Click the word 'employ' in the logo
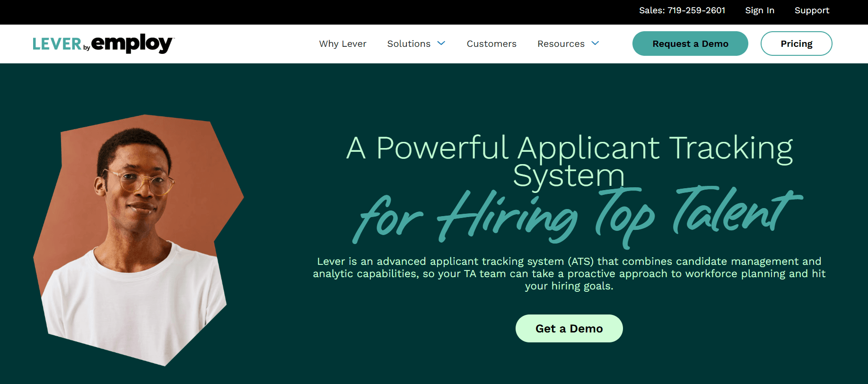Screen dimensions: 868x384 point(132,44)
